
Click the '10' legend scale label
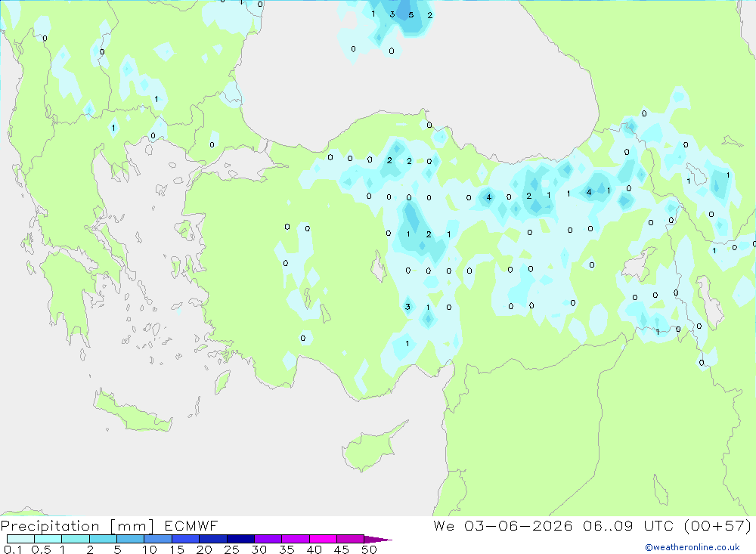[x=150, y=549]
